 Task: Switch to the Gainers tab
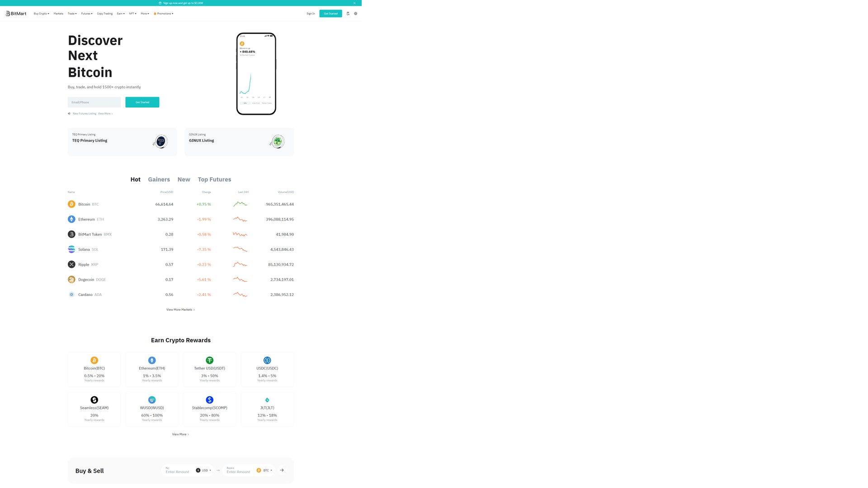159,179
